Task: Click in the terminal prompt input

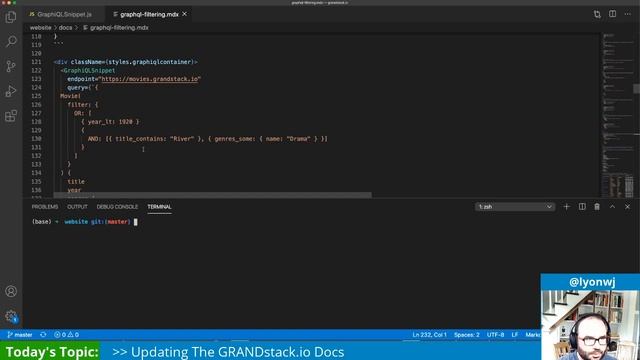Action: click(x=136, y=222)
